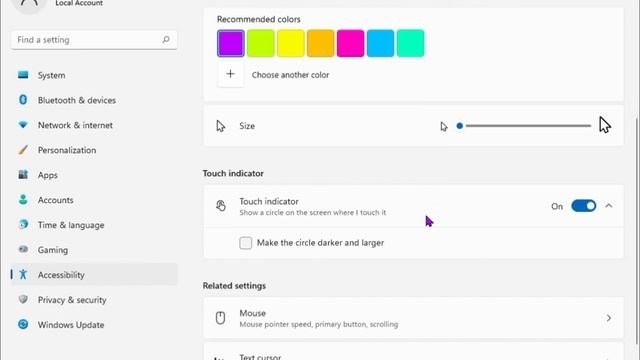Click the Personalization paintbrush icon
The width and height of the screenshot is (640, 360).
pyautogui.click(x=23, y=150)
